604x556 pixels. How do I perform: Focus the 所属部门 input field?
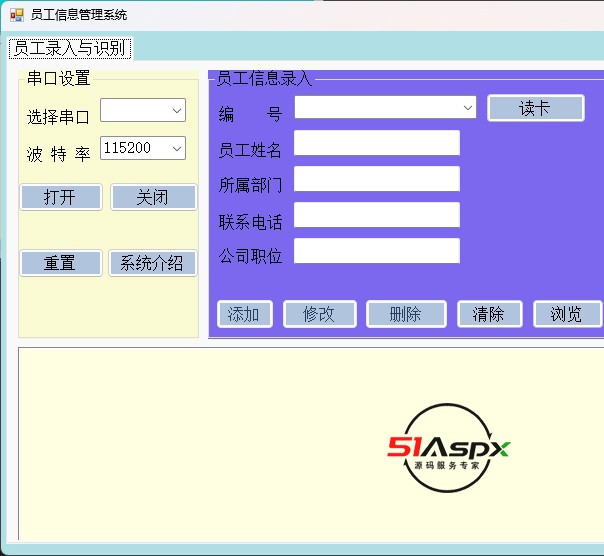(x=377, y=179)
